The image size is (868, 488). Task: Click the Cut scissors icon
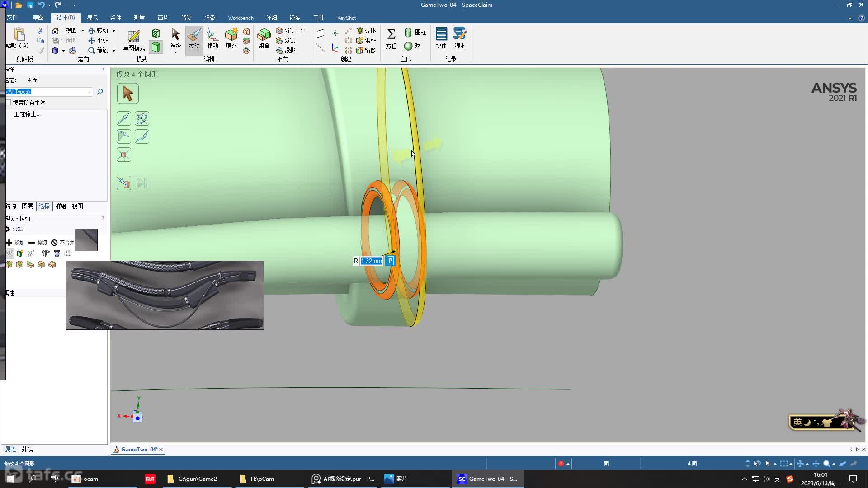40,30
